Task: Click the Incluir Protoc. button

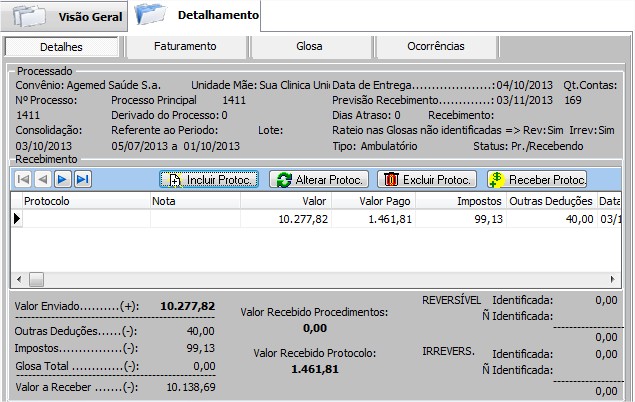Action: click(x=209, y=179)
